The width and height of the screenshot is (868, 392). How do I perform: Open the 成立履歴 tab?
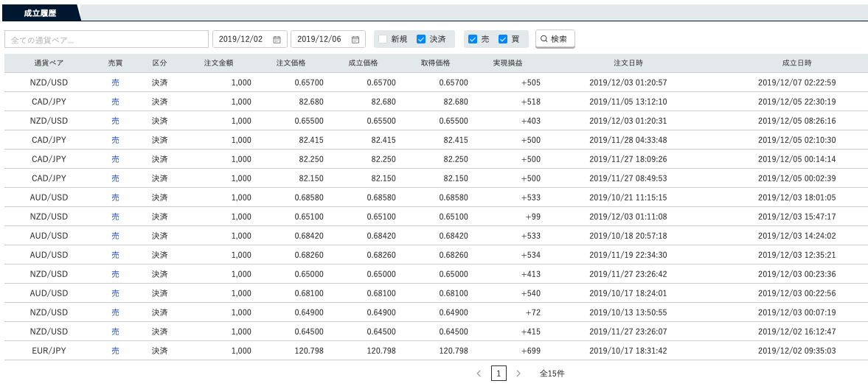pyautogui.click(x=40, y=13)
